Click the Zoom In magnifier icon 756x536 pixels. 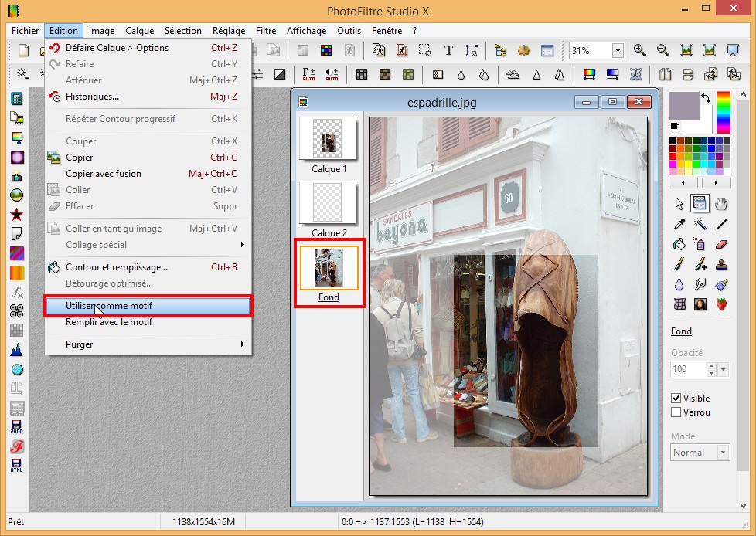coord(640,51)
